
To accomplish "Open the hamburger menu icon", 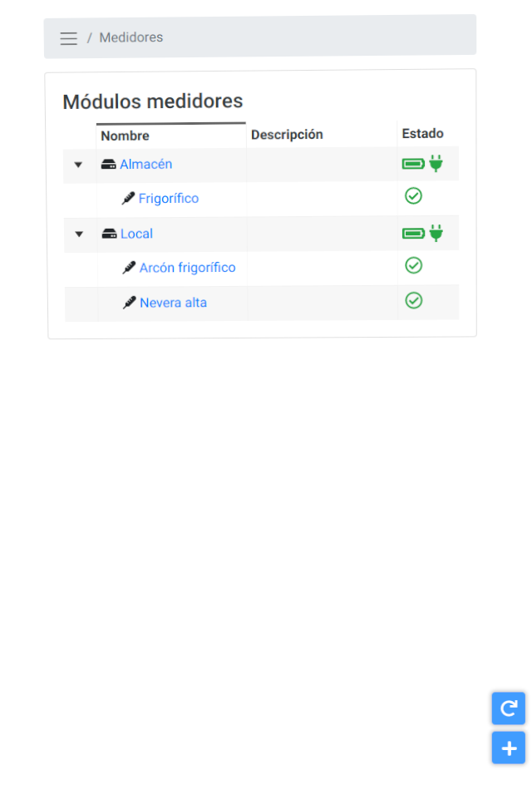I will pyautogui.click(x=68, y=38).
